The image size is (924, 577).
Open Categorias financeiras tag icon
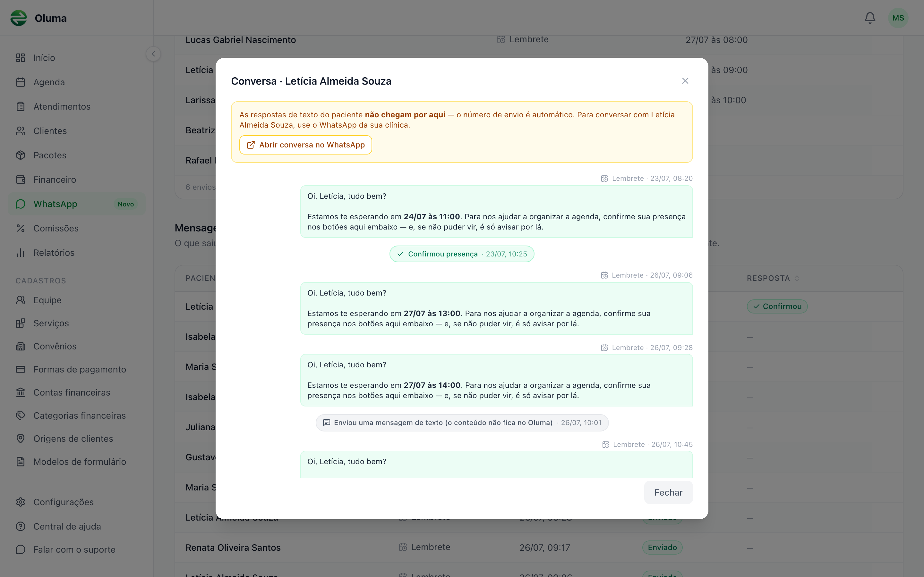21,415
